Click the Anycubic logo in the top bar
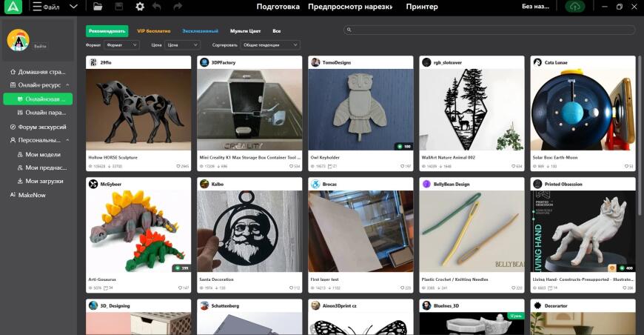 [x=13, y=7]
